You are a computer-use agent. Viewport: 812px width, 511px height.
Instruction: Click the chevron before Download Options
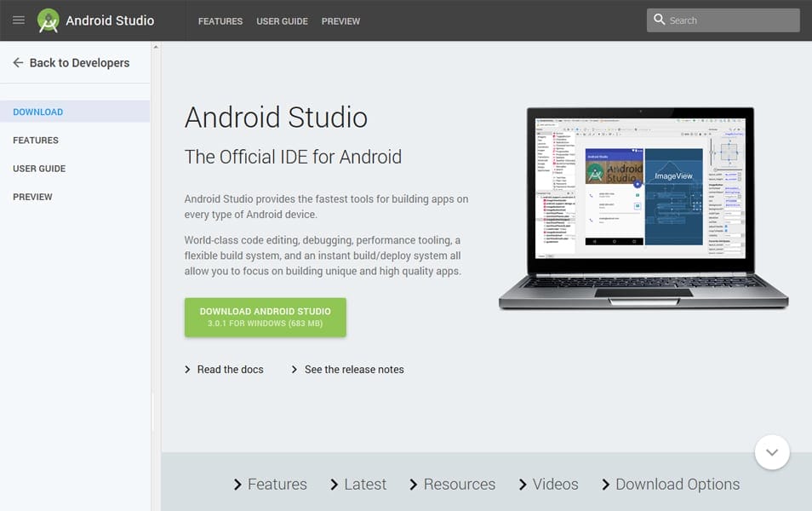pyautogui.click(x=606, y=484)
